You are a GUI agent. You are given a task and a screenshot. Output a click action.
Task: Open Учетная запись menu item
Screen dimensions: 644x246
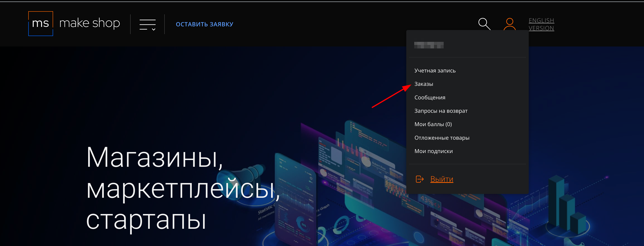(435, 71)
